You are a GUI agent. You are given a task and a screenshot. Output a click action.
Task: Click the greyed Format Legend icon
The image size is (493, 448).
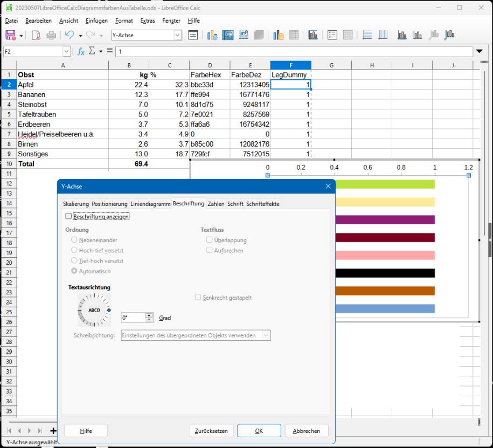pos(348,35)
